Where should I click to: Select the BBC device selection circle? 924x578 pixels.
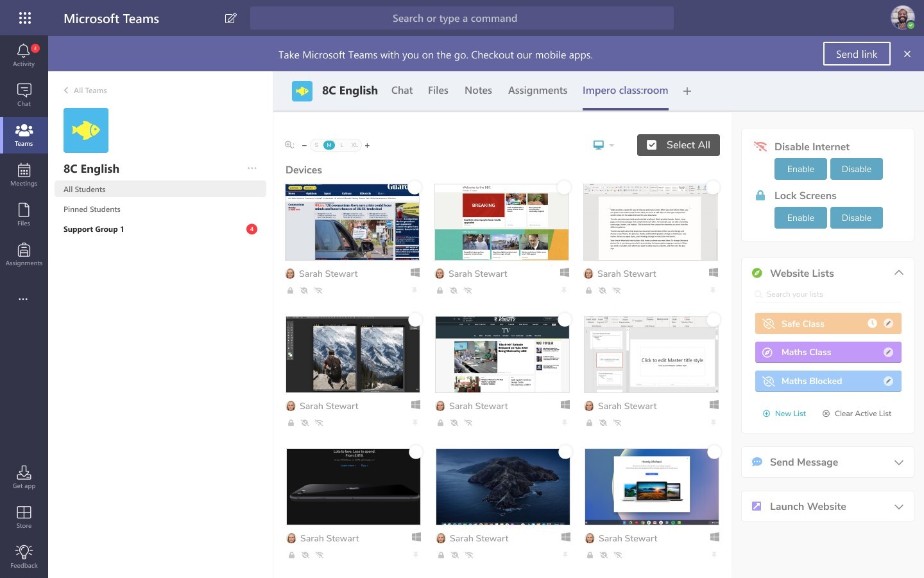pyautogui.click(x=564, y=188)
